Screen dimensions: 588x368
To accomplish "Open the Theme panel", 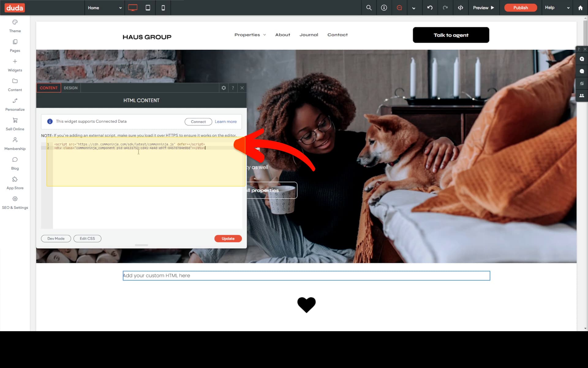I will tap(15, 26).
